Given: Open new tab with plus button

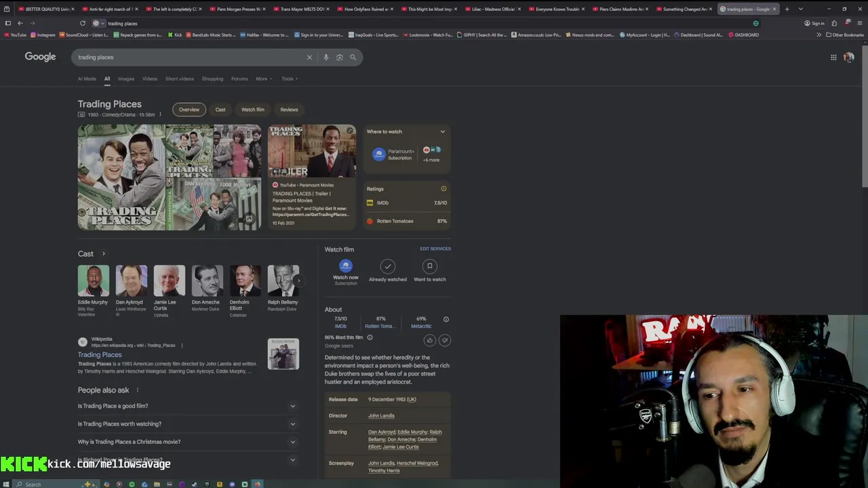Looking at the screenshot, I should (x=787, y=9).
